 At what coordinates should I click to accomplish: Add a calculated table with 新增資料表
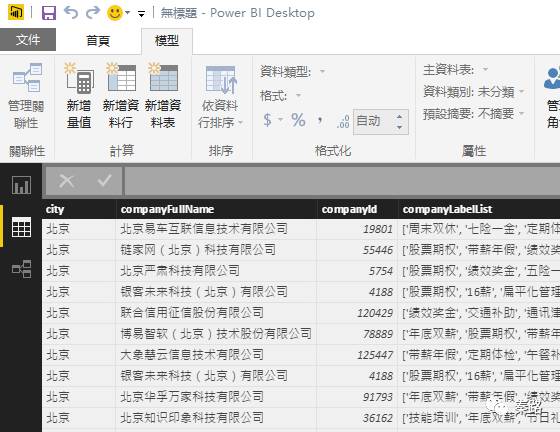[163, 96]
